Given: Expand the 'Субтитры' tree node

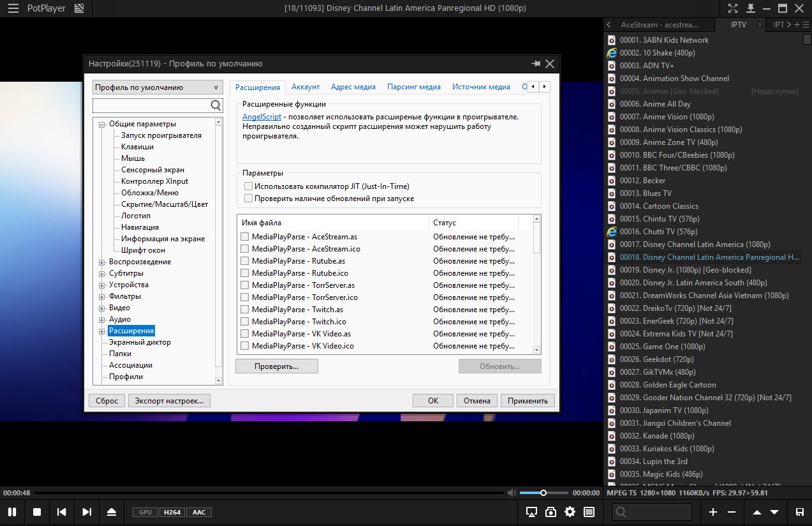Looking at the screenshot, I should (102, 273).
